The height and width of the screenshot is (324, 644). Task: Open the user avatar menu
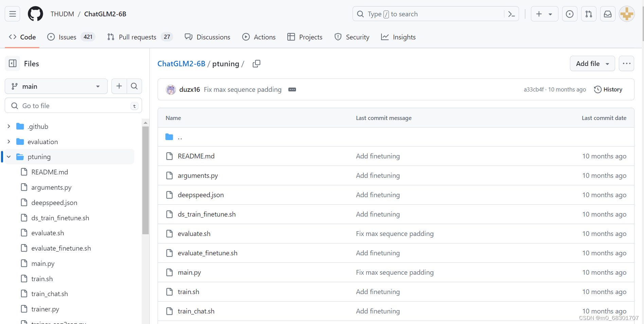coord(627,14)
